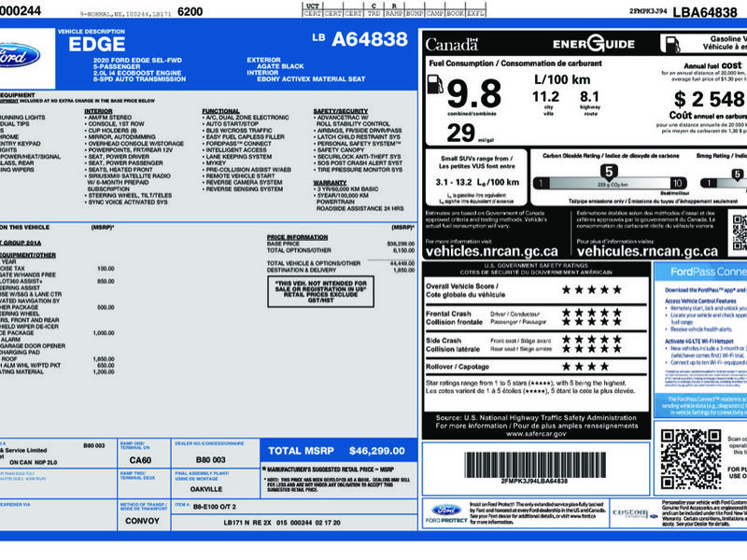
Task: Click EBONY ACTIVEX MATERIAL SEAT text
Action: pyautogui.click(x=311, y=79)
